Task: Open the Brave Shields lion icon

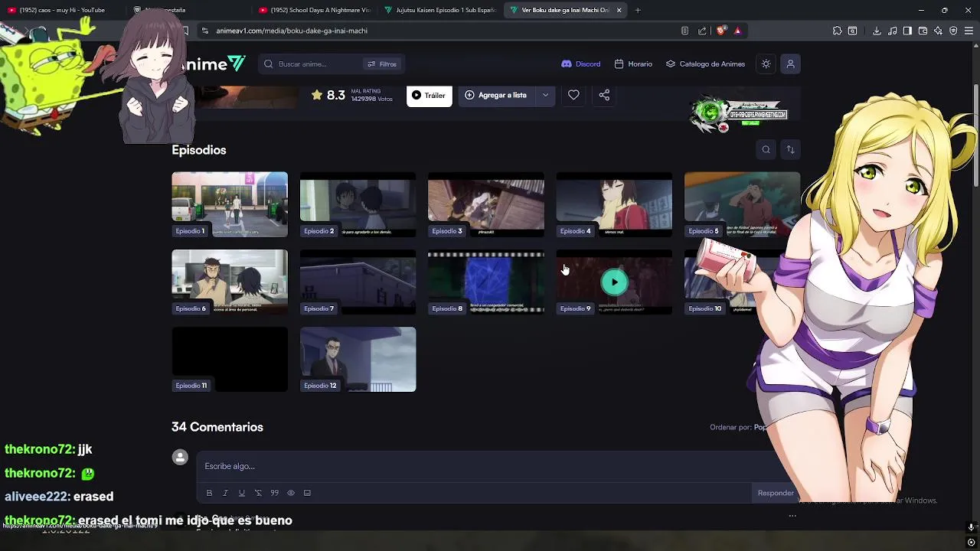Action: pos(720,31)
